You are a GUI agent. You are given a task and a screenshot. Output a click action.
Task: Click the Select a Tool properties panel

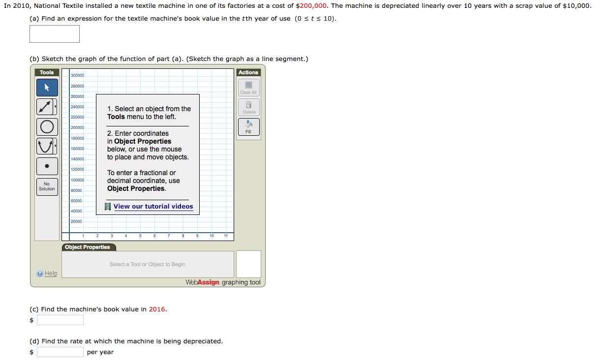(148, 264)
